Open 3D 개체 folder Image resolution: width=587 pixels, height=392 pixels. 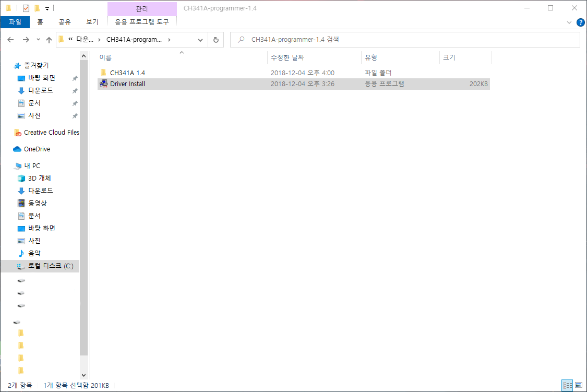tap(39, 178)
